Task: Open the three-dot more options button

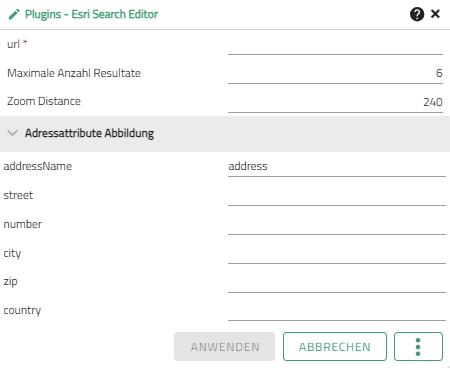Action: 418,347
